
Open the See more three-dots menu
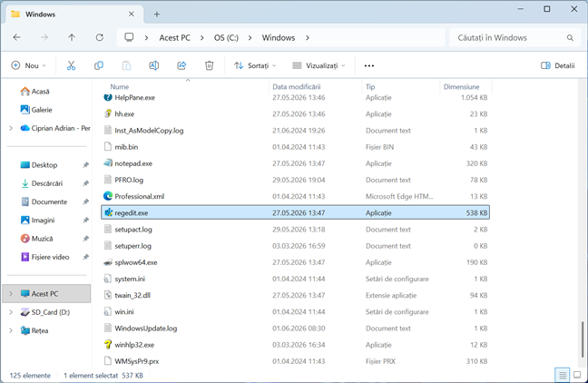click(x=369, y=65)
